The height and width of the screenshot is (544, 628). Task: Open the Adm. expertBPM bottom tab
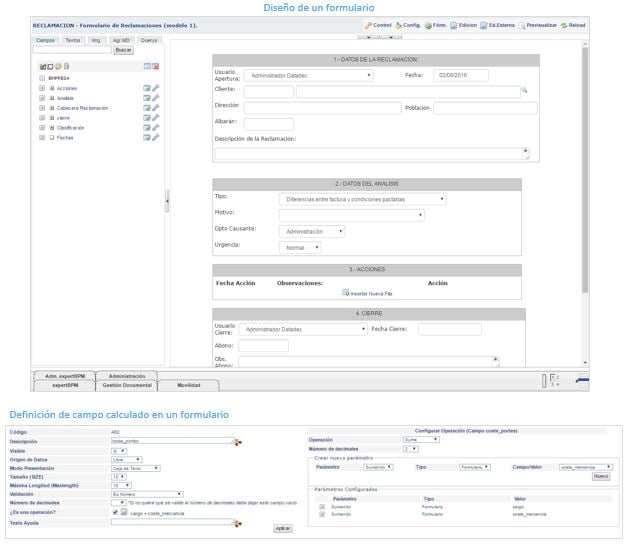[65, 376]
